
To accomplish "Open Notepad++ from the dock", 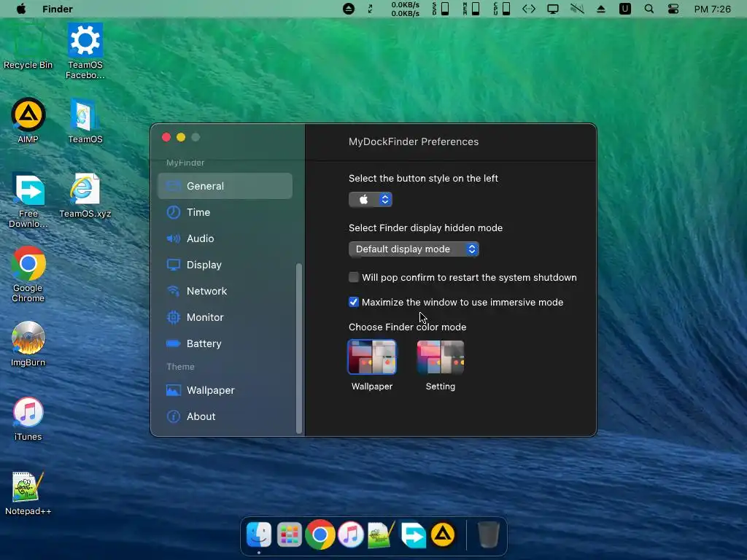I will (x=381, y=534).
